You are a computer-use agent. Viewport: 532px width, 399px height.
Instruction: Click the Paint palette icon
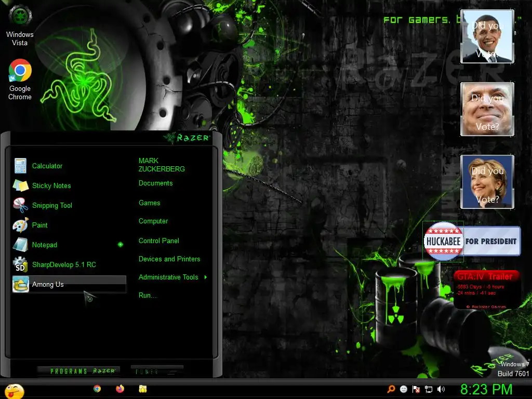point(20,225)
